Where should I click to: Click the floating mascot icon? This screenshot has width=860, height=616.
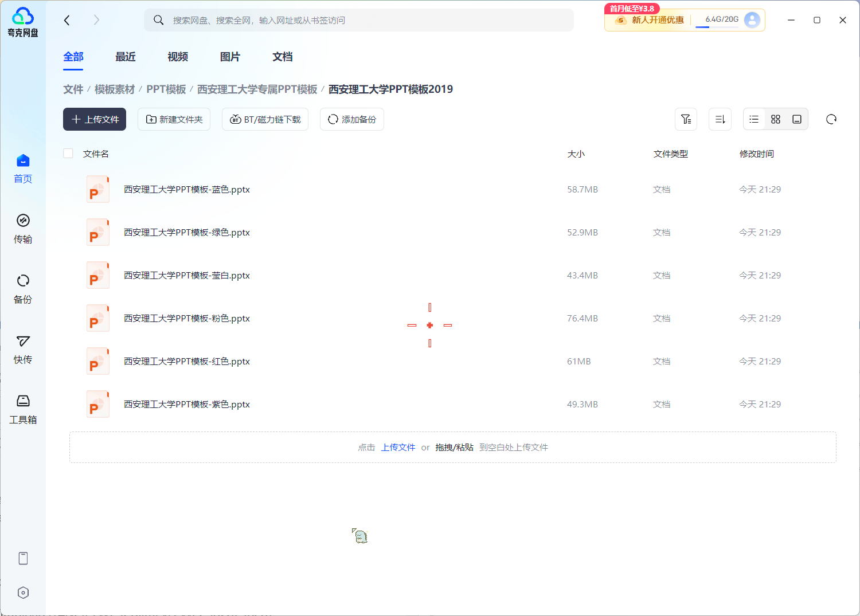359,536
